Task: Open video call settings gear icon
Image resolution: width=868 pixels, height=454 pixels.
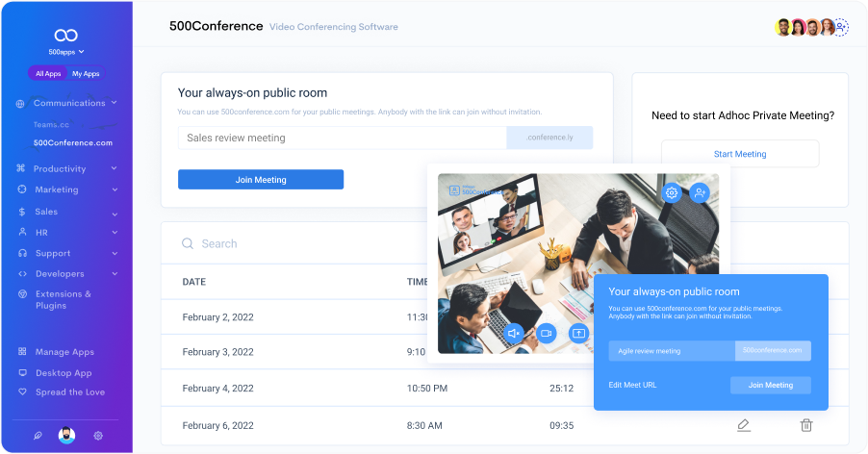Action: click(672, 193)
